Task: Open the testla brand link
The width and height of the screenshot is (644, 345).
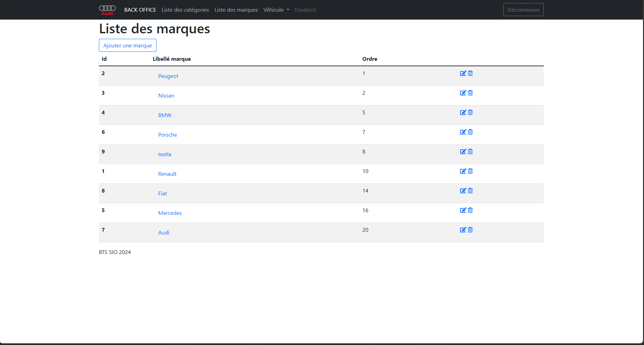Action: pos(165,154)
